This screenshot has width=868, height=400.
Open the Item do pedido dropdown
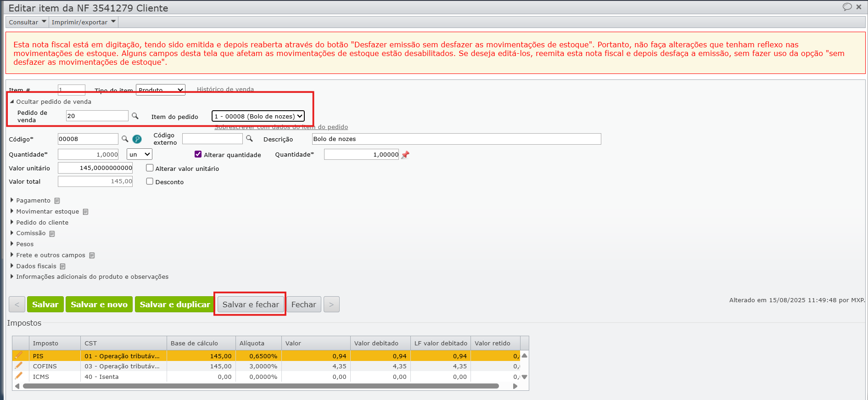(258, 116)
